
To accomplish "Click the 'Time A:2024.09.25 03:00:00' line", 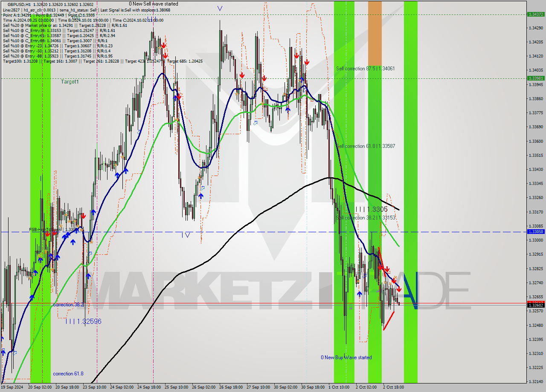I will tap(83, 20).
